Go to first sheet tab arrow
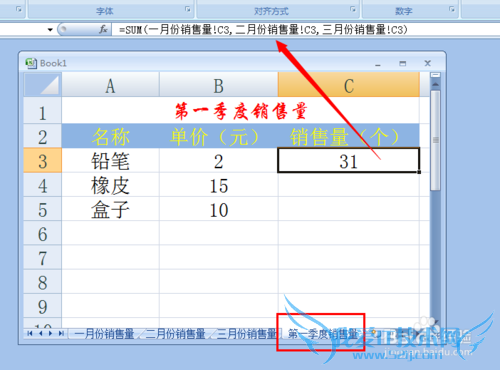The image size is (500, 370). click(30, 333)
